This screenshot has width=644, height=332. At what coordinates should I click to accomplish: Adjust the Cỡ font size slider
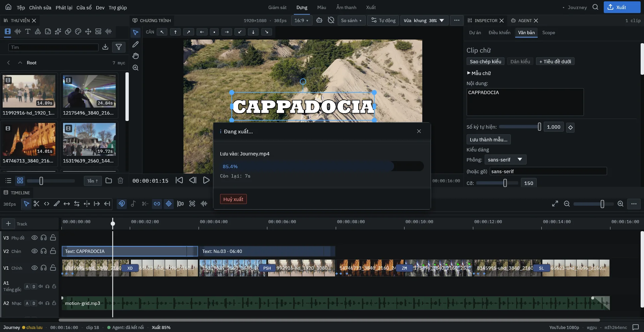497,183
